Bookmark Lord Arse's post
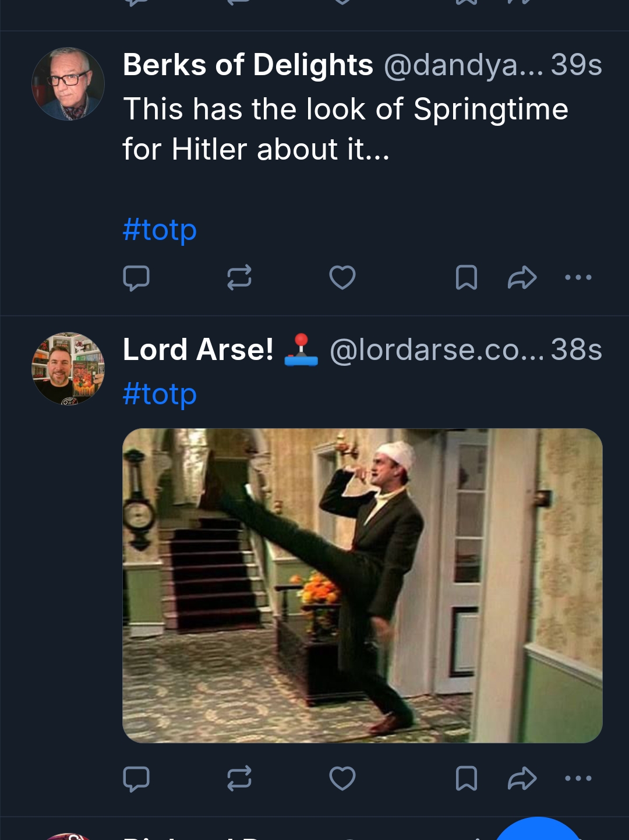Screen dimensions: 629x840 coord(466,778)
